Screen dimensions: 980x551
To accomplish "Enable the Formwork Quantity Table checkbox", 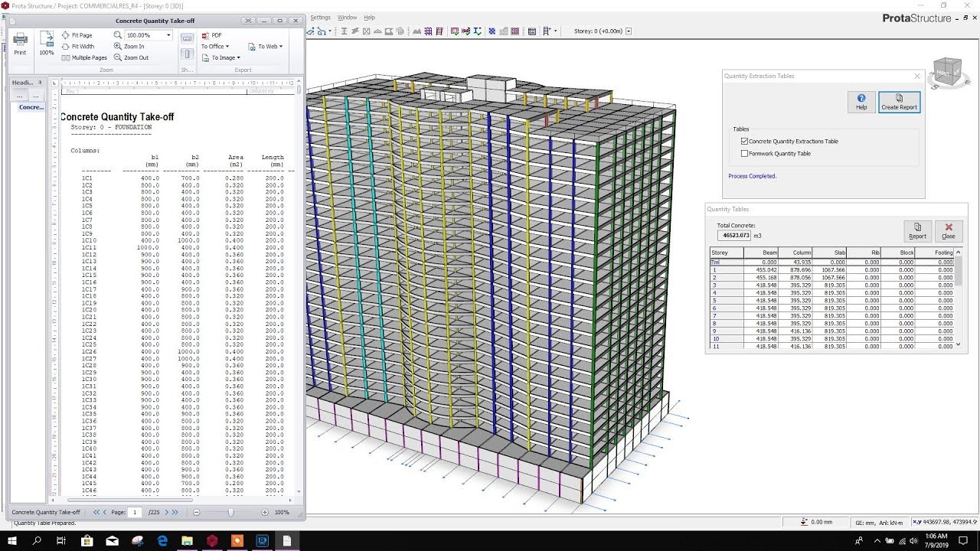I will pyautogui.click(x=744, y=153).
